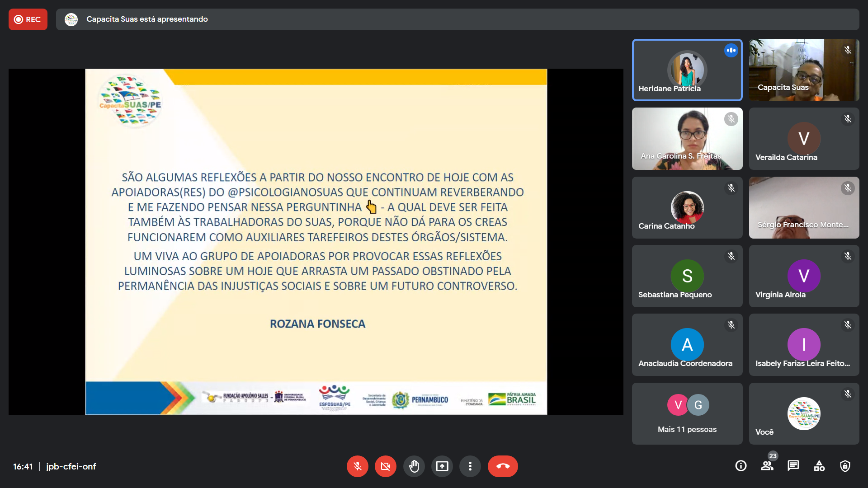Open meeting details info icon
The image size is (868, 488).
741,466
